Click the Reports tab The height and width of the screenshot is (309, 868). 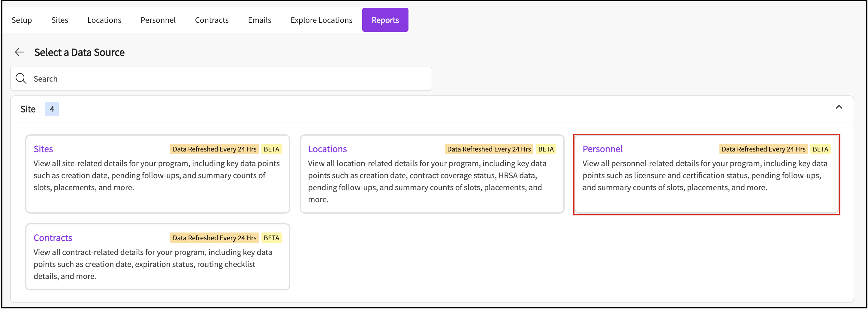tap(385, 20)
